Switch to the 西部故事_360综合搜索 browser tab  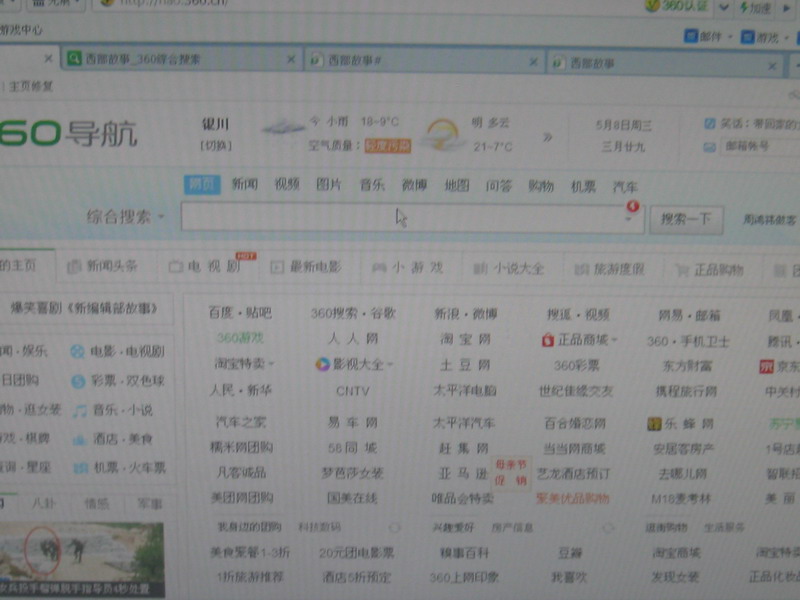[182, 59]
